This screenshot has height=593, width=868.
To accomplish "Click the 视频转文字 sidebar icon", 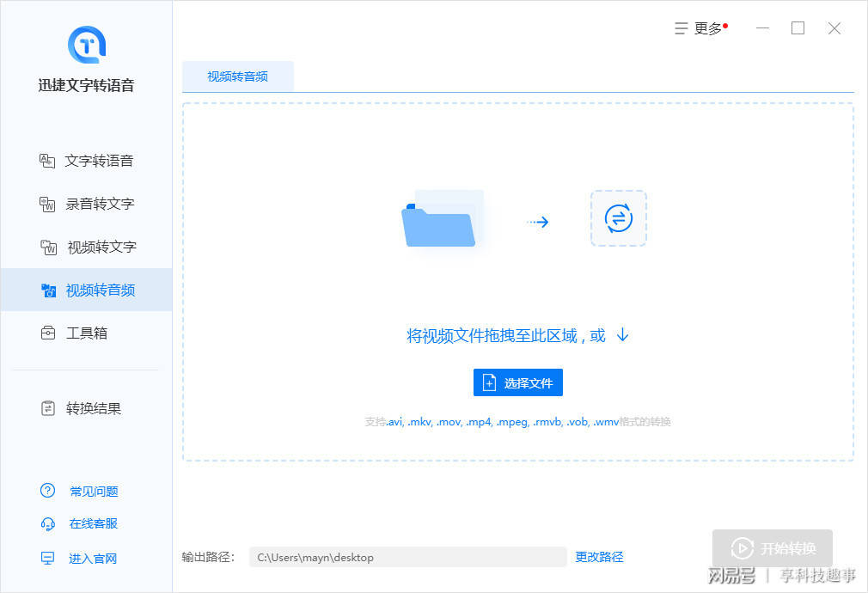I will 48,247.
